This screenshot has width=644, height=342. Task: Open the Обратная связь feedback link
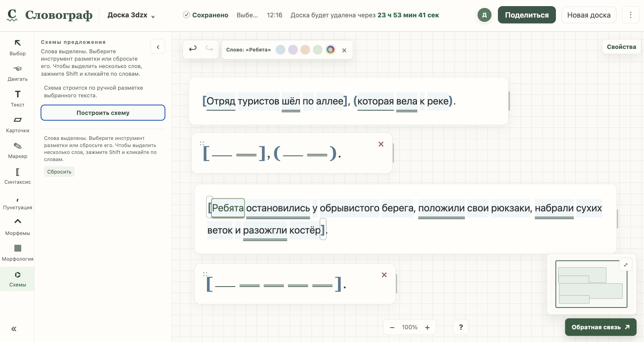click(x=600, y=327)
